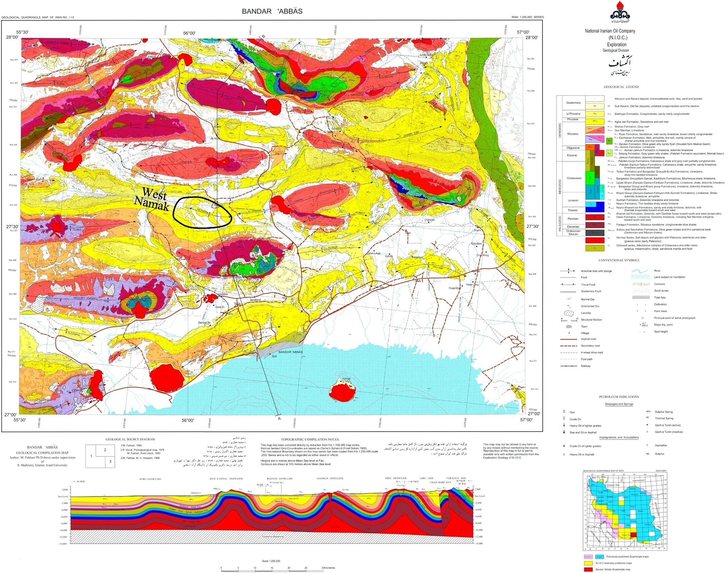Select the Landslip symbol in conventional symbols

[x=569, y=313]
